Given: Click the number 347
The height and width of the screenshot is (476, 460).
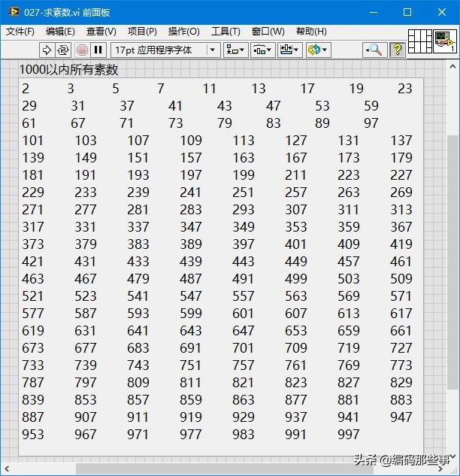Looking at the screenshot, I should [191, 227].
